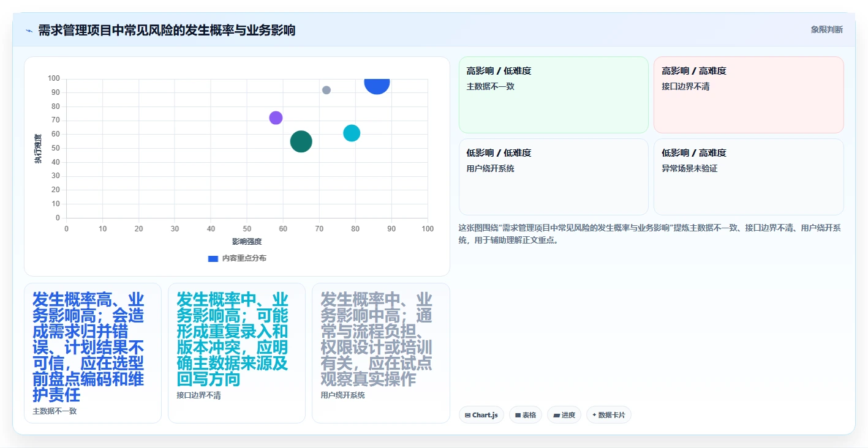Click the 主数据不一致 text in green card
This screenshot has width=868, height=448.
tap(491, 86)
